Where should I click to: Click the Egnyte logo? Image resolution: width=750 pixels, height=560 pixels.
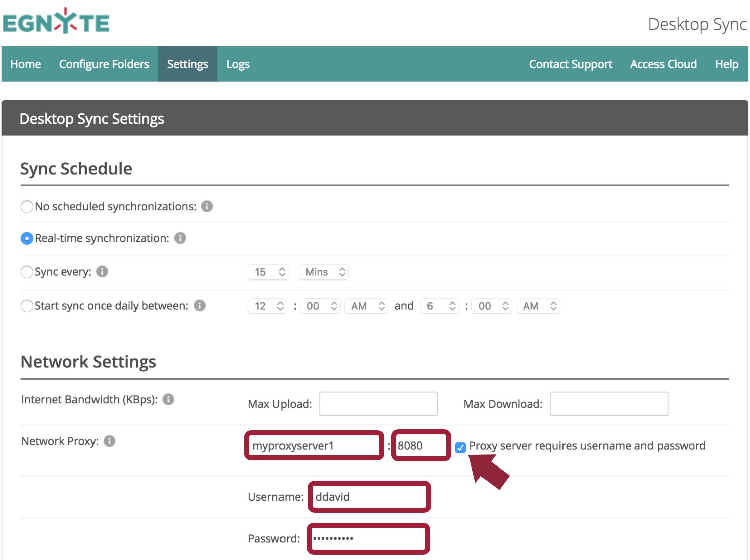coord(56,22)
